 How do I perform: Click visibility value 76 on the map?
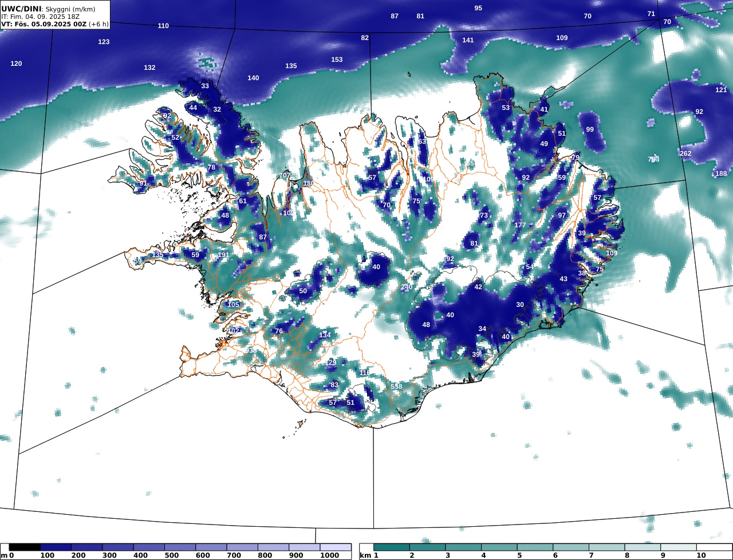click(x=279, y=331)
